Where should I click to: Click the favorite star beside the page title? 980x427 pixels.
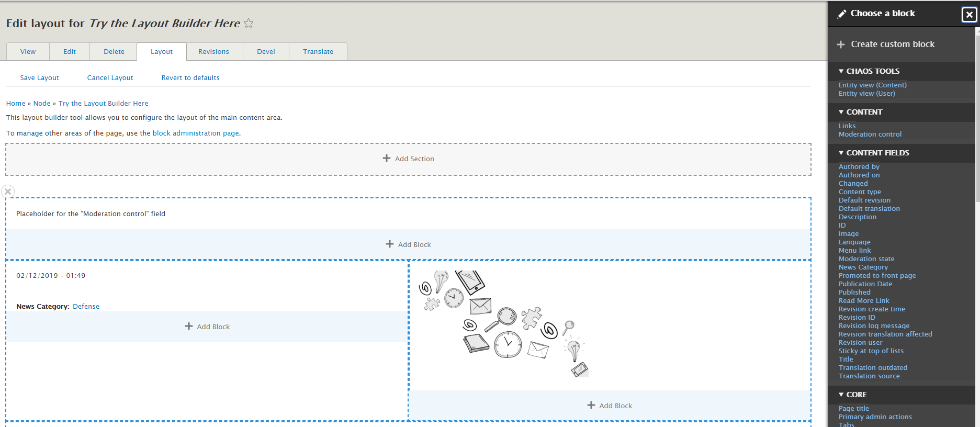(x=249, y=23)
